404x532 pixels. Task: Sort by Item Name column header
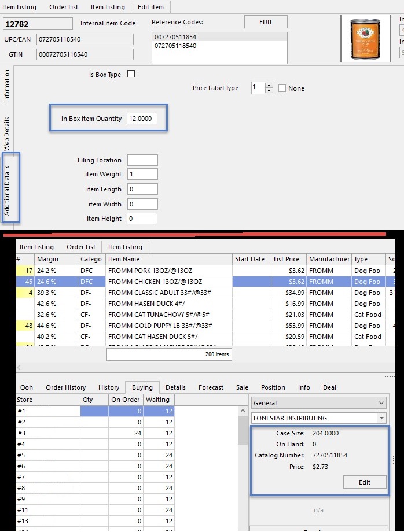(x=169, y=259)
